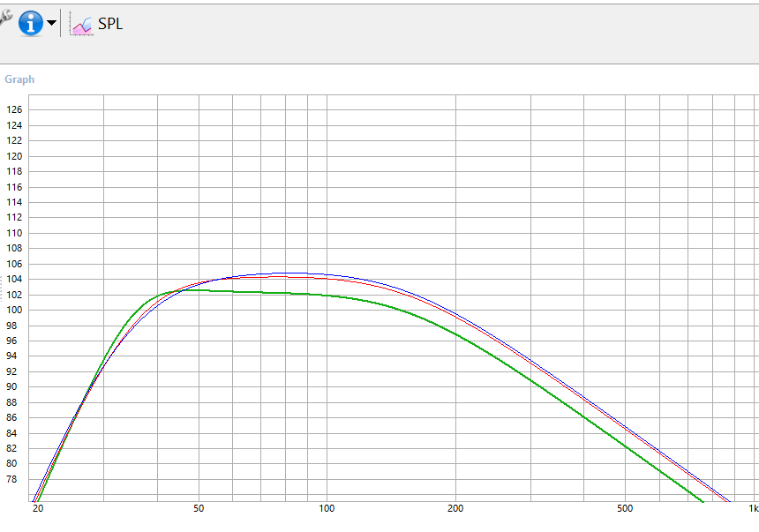
Task: Select the SPL label in the toolbar
Action: coord(110,24)
